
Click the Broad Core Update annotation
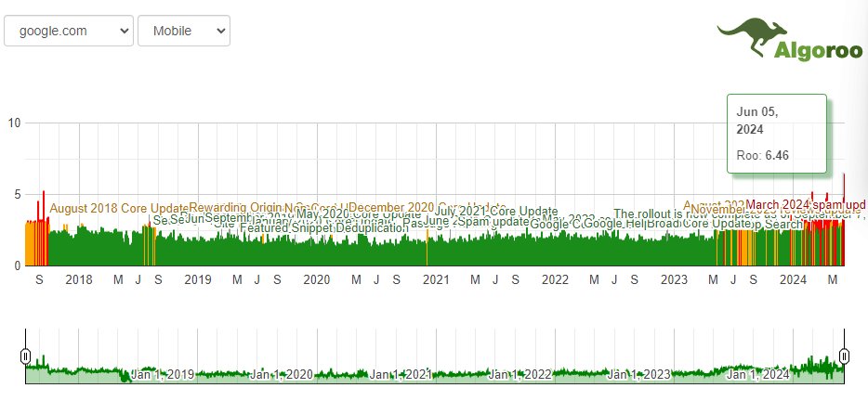[x=699, y=224]
